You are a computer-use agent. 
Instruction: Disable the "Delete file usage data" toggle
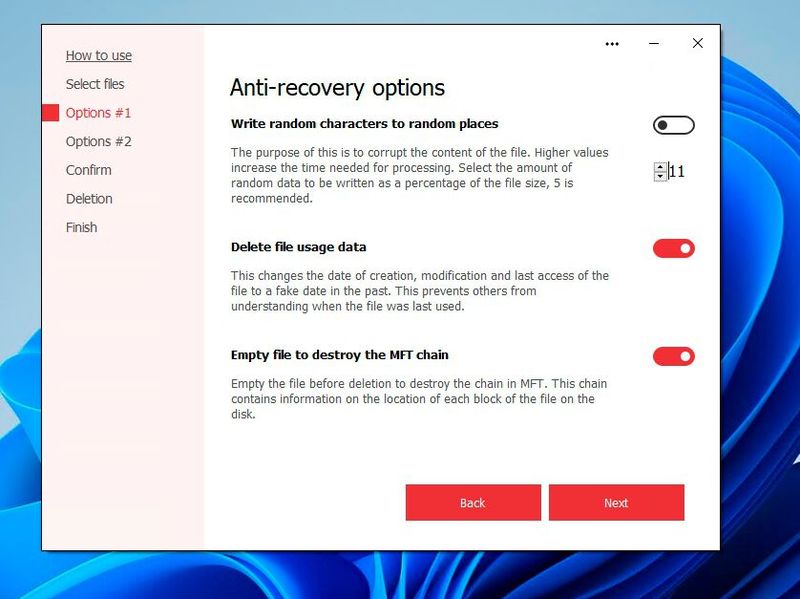pos(673,247)
